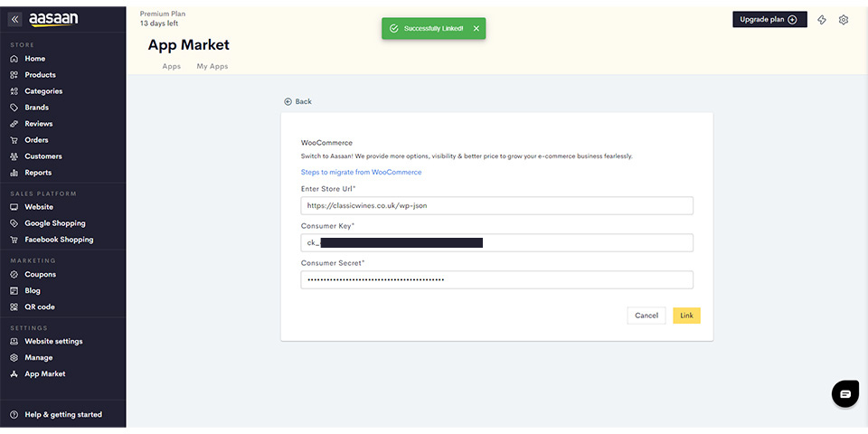Click the Website monitor icon
The image size is (868, 434).
coord(14,207)
